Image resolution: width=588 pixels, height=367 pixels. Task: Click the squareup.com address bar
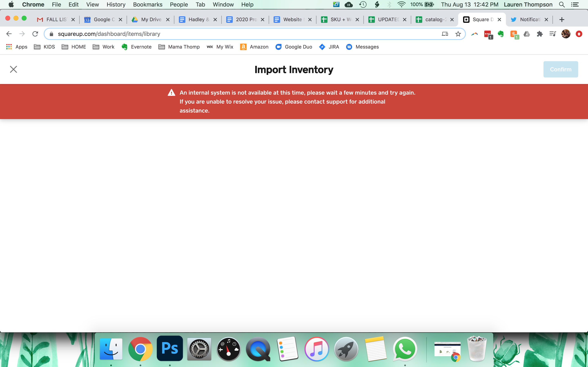[x=243, y=34]
